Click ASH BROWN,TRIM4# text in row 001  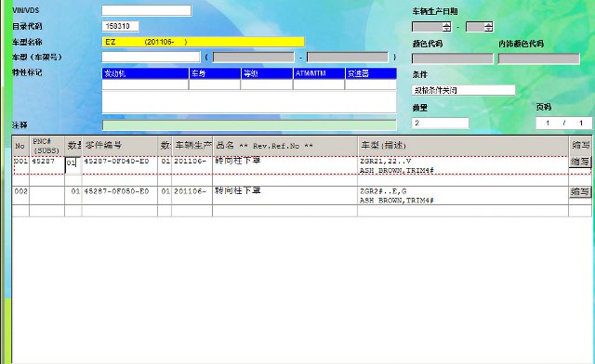(397, 171)
